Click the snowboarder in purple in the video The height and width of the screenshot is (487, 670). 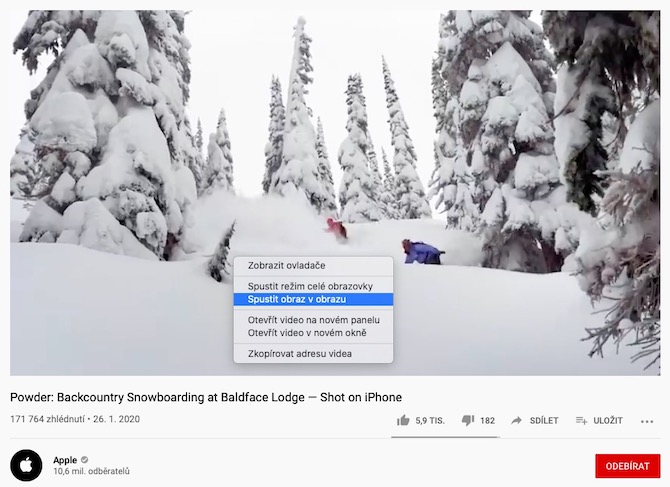click(x=423, y=252)
